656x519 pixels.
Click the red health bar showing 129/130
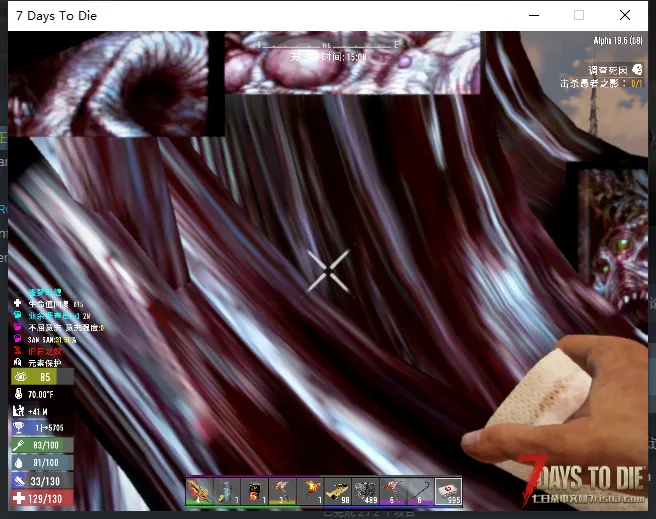pyautogui.click(x=43, y=499)
